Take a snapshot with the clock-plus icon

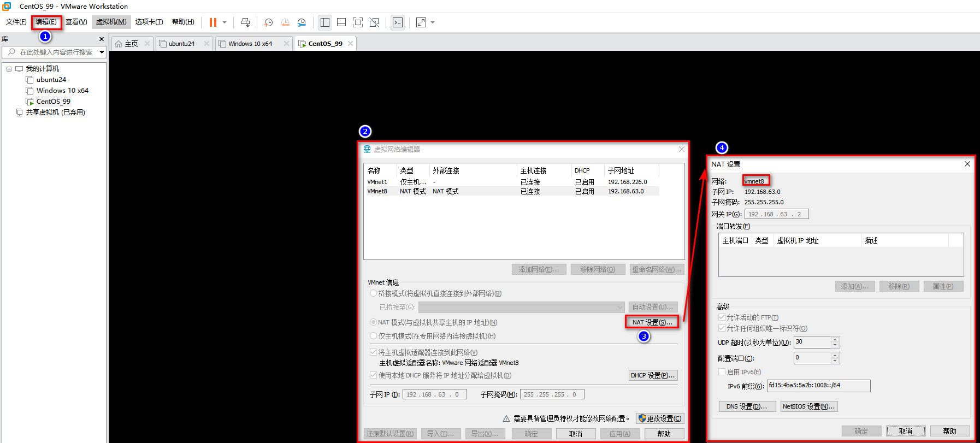click(x=269, y=22)
